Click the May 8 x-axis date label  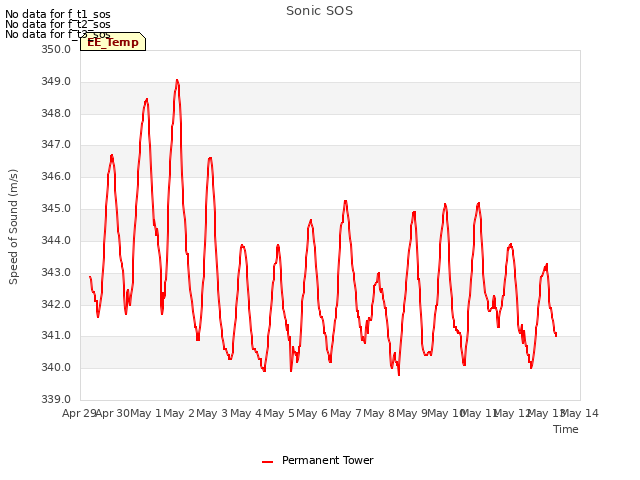point(379,413)
